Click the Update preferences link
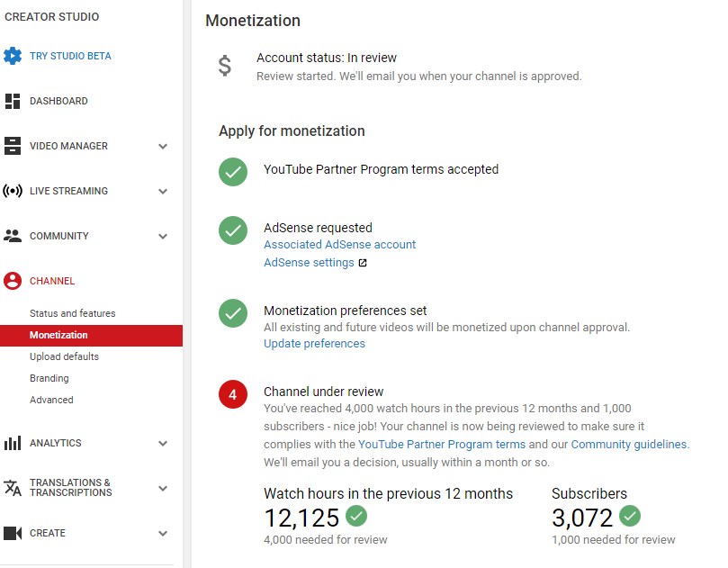 [x=314, y=344]
